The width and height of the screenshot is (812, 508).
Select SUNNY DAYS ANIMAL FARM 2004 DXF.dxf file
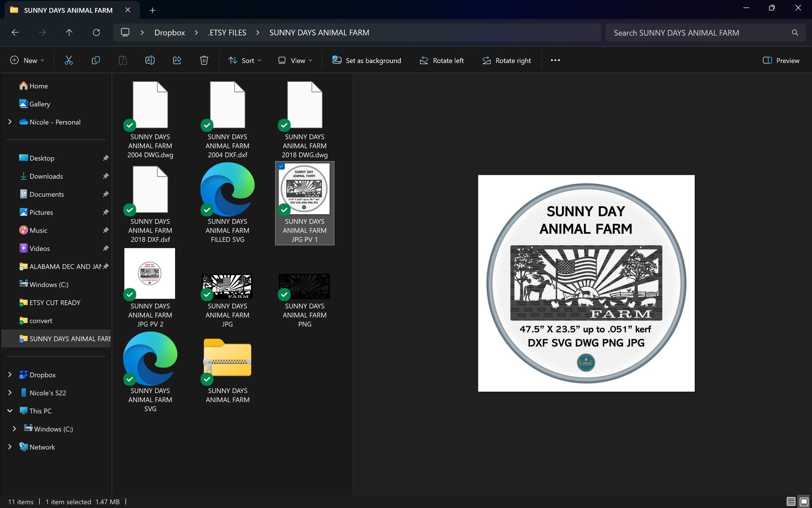[228, 120]
